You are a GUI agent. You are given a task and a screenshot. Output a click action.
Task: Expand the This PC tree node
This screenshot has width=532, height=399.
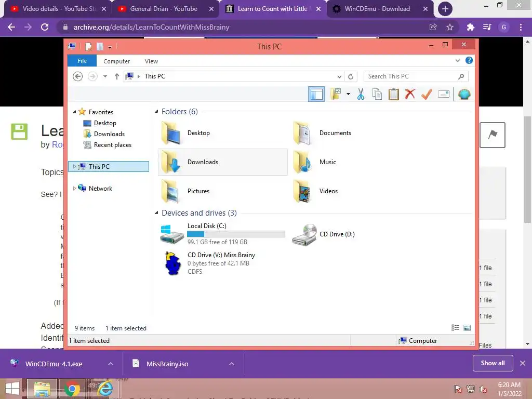click(x=74, y=167)
